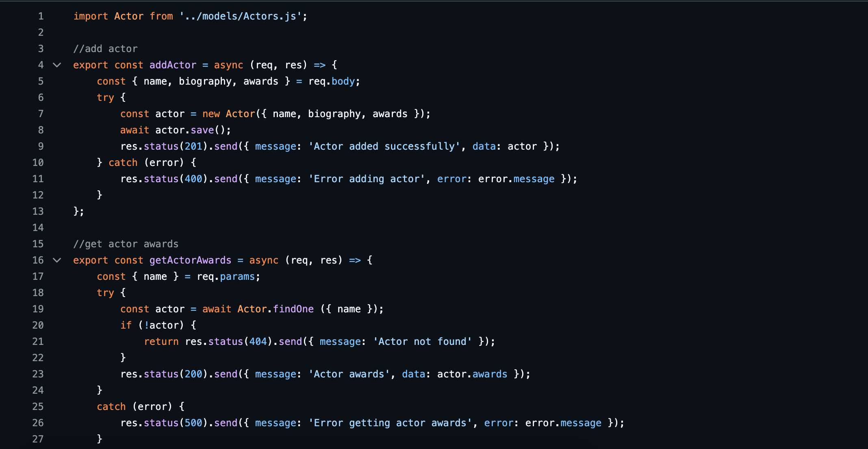Click the '//add actor' comment

(x=105, y=49)
